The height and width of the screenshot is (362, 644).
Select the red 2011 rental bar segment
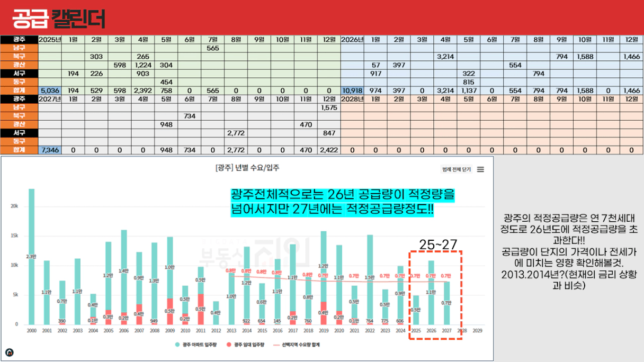[201, 309]
